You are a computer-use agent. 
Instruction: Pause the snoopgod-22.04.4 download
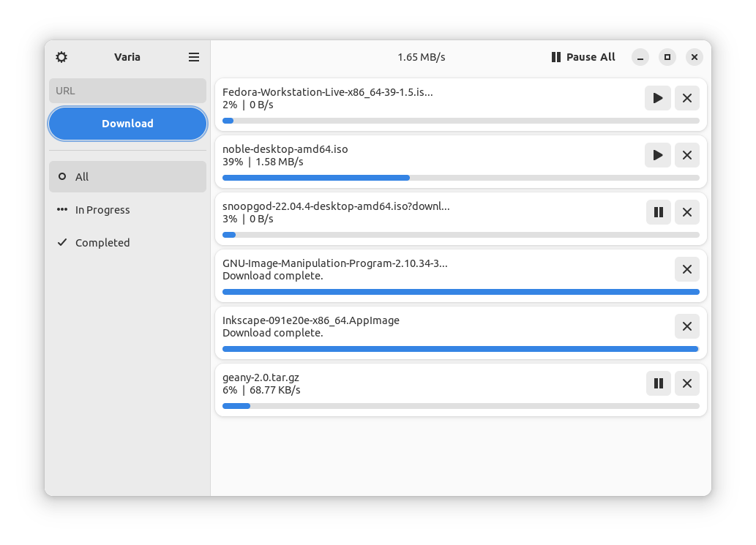657,211
